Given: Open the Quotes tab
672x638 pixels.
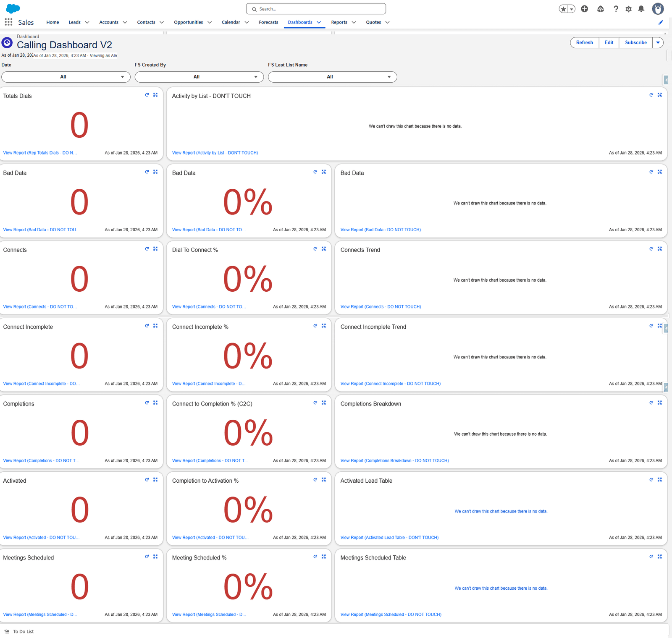Looking at the screenshot, I should pos(373,22).
